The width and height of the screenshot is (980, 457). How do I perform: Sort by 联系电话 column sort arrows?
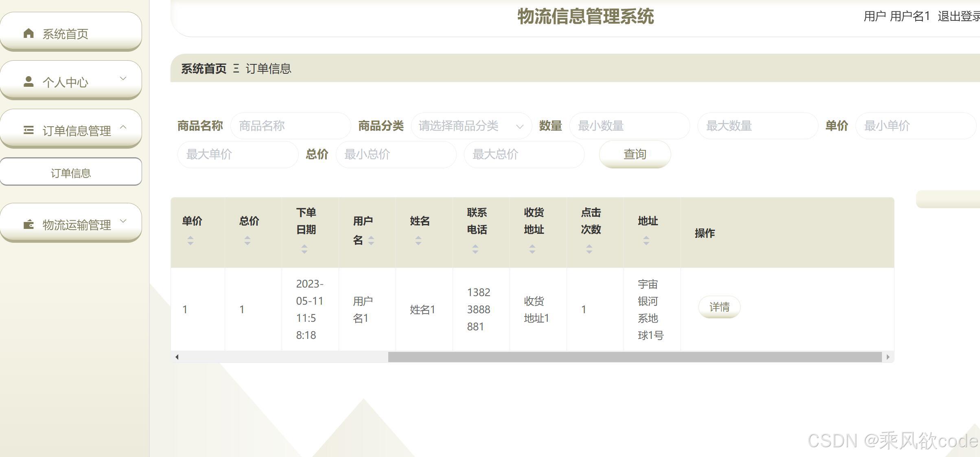tap(475, 249)
